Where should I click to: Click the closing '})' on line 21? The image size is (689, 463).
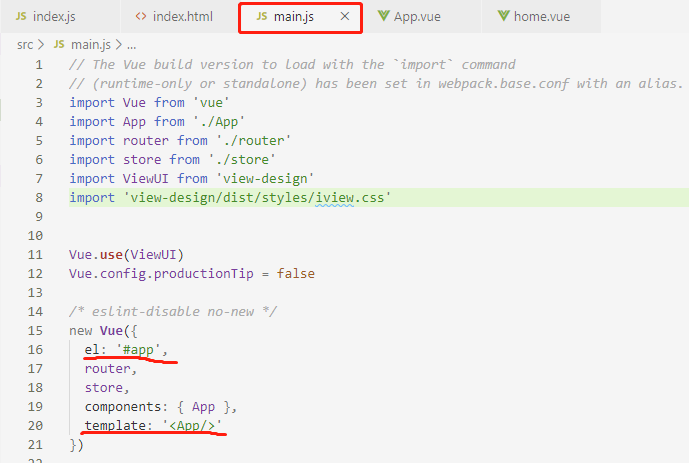[76, 445]
